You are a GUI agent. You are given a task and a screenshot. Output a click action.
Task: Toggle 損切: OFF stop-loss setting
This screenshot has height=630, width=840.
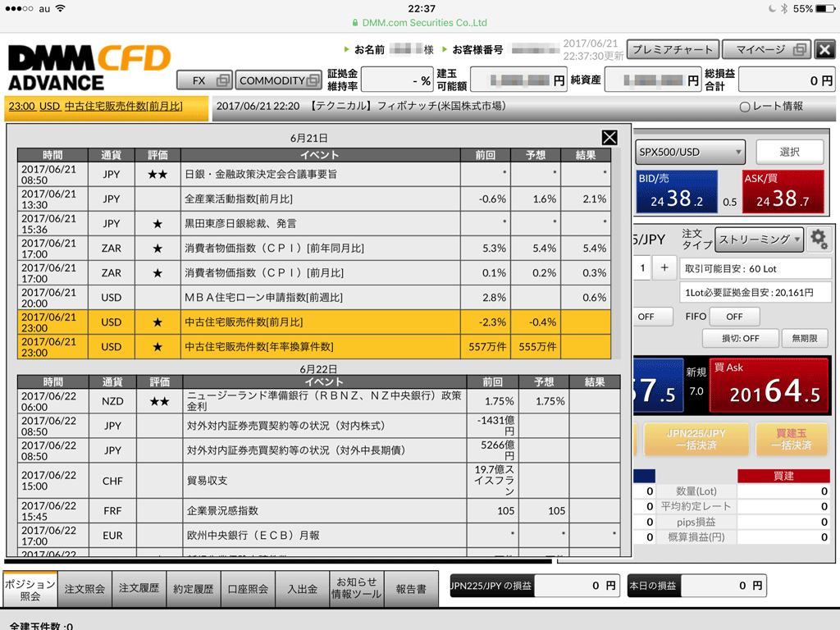tap(741, 339)
